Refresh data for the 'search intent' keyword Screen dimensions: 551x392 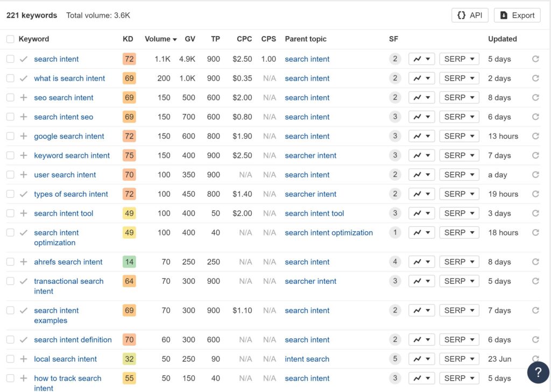point(535,59)
